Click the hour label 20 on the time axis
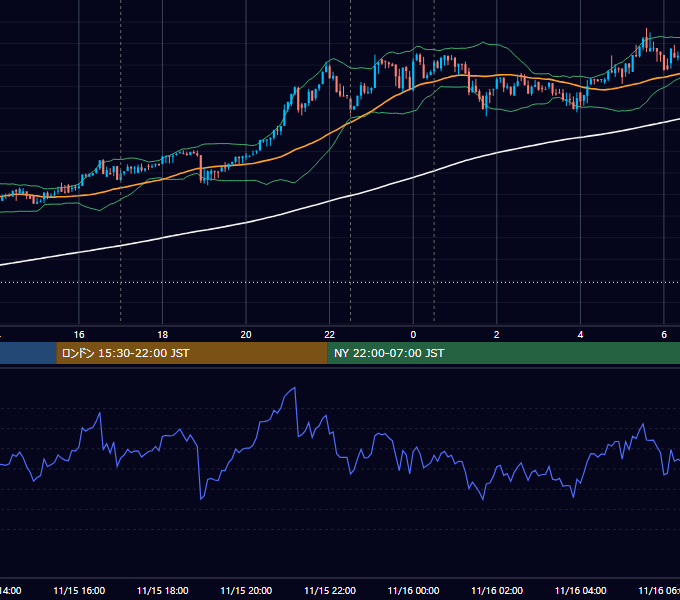Image resolution: width=680 pixels, height=600 pixels. click(x=246, y=335)
